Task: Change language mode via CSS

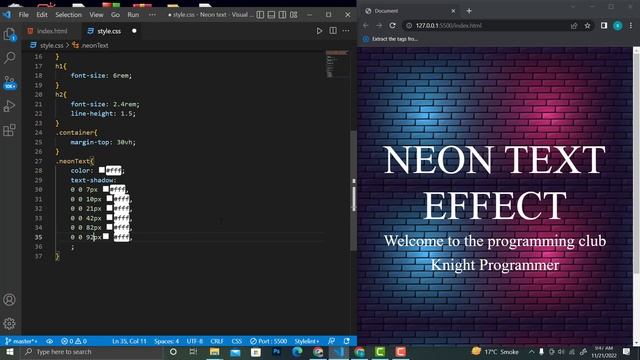Action: 236,341
